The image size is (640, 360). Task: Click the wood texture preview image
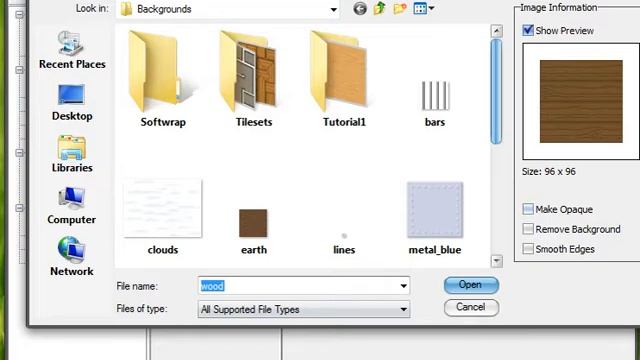[x=581, y=101]
